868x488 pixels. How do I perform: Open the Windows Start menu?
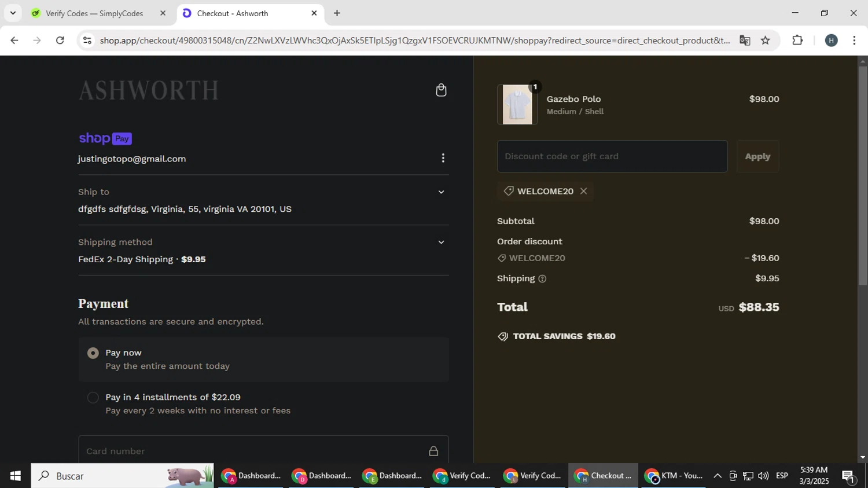(15, 476)
